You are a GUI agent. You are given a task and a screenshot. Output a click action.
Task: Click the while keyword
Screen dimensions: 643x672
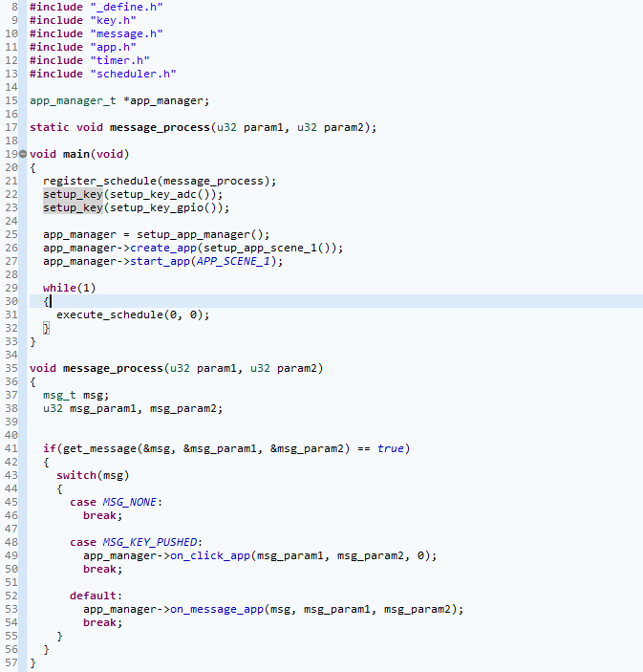coord(59,288)
